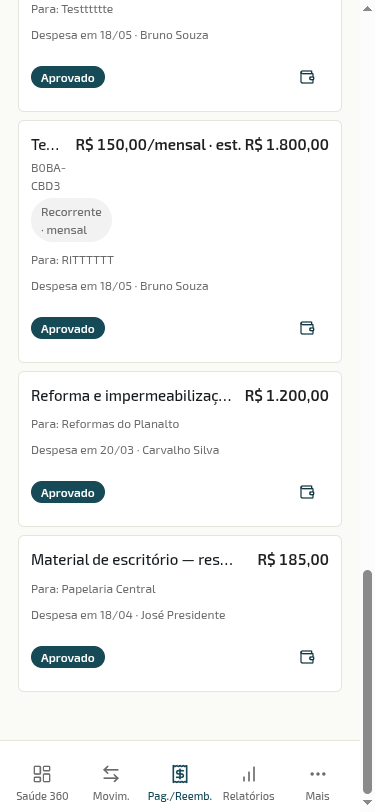The image size is (375, 812).
Task: Open the Mais three-dots menu
Action: tap(318, 774)
